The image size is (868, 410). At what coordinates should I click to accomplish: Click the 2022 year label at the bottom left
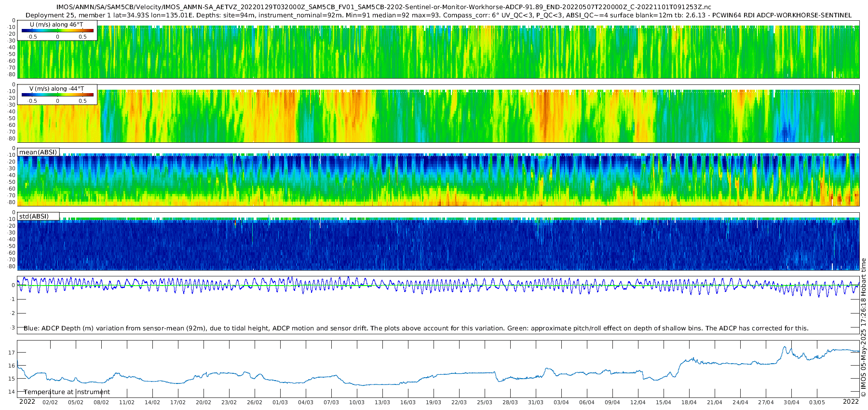click(27, 401)
